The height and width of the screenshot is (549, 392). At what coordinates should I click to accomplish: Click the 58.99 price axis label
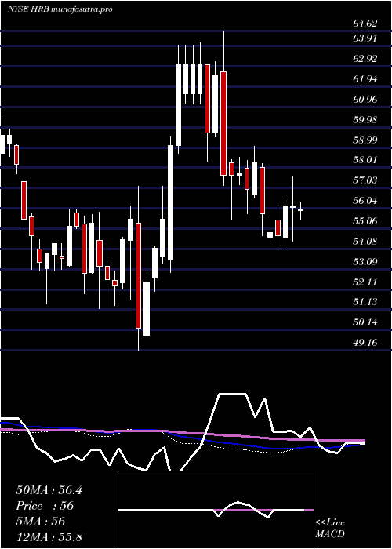click(x=365, y=140)
